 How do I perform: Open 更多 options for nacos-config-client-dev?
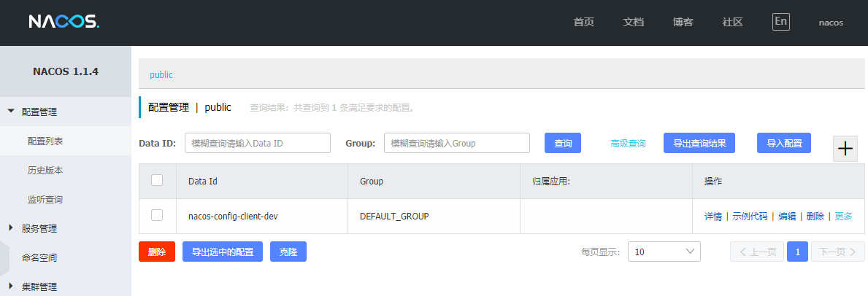pyautogui.click(x=844, y=217)
